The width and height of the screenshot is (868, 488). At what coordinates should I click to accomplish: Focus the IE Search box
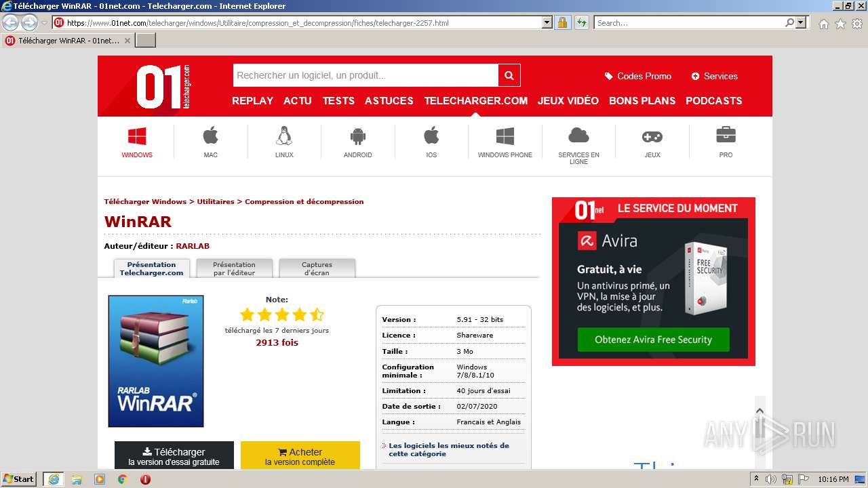click(689, 23)
